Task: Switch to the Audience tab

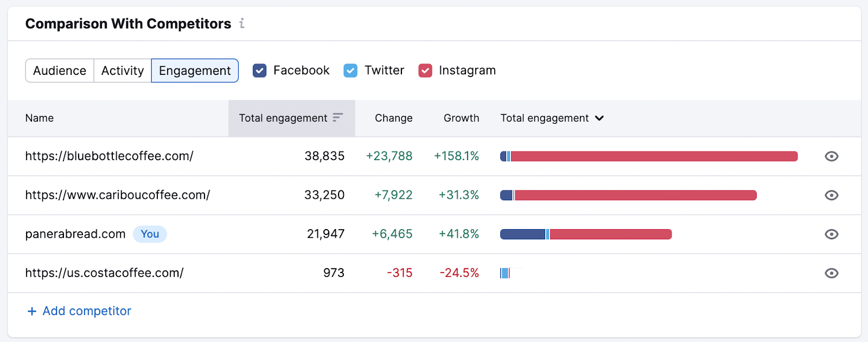Action: click(60, 71)
